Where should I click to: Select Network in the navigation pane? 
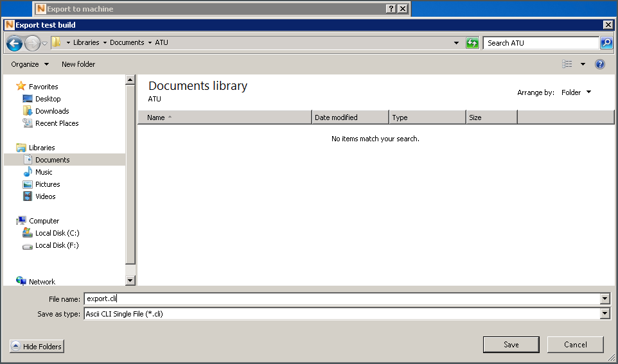click(42, 282)
